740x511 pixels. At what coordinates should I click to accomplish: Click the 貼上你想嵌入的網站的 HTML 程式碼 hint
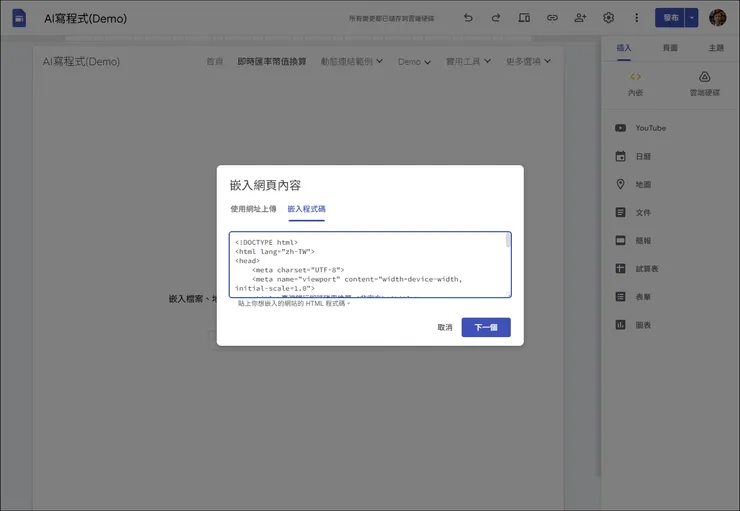[294, 303]
